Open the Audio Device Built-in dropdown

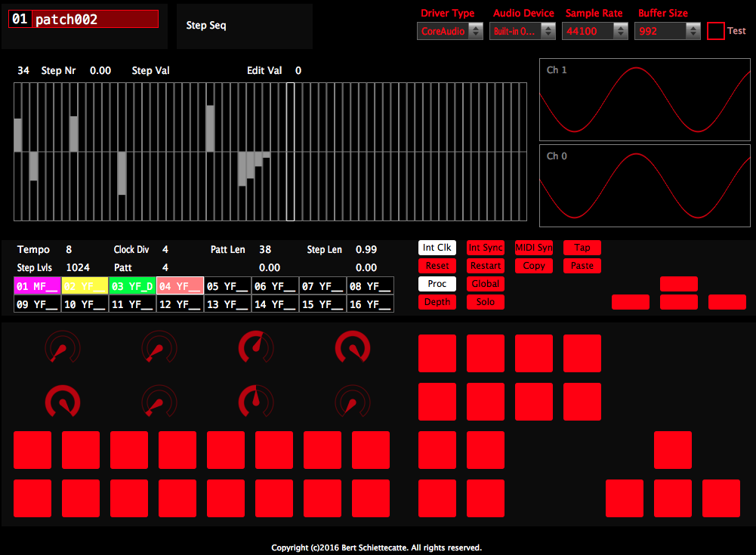[x=522, y=32]
